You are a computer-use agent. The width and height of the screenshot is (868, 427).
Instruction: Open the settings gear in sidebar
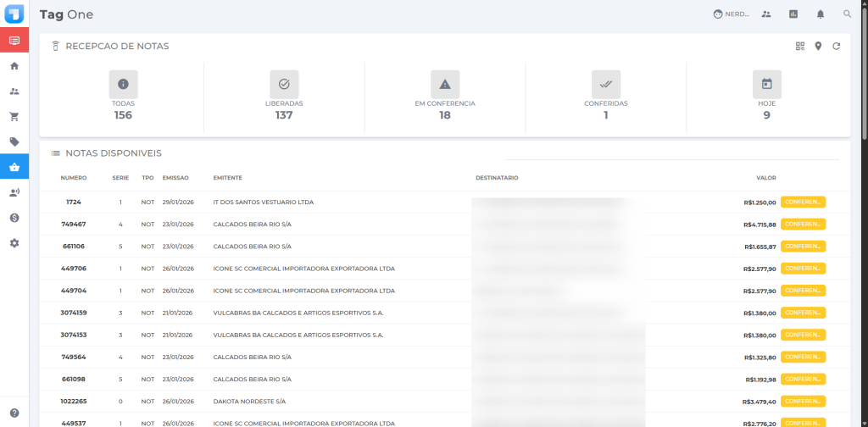[14, 243]
